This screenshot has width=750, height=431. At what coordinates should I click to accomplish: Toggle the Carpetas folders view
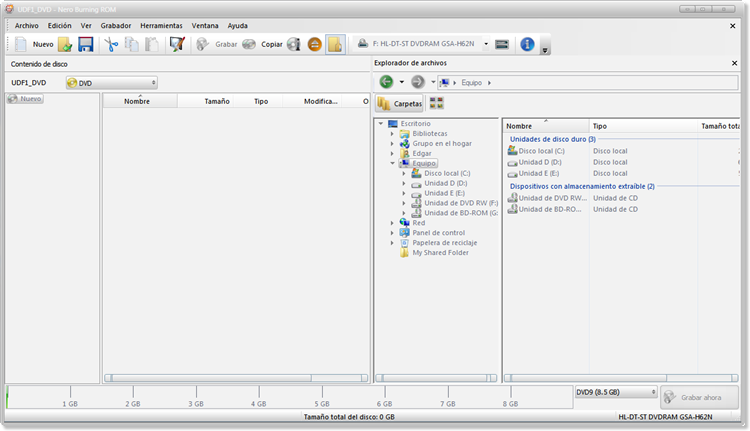click(x=399, y=103)
